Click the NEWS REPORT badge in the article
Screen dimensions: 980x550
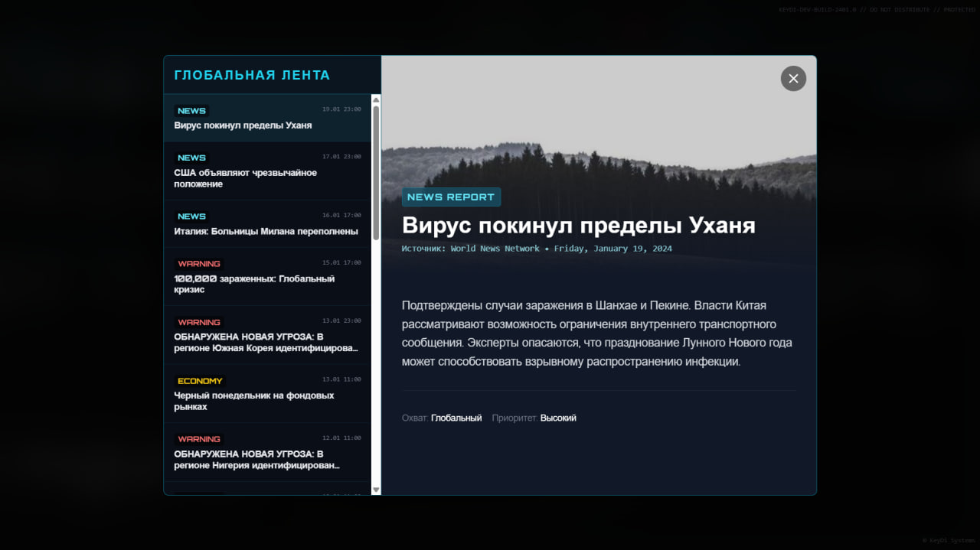tap(451, 197)
